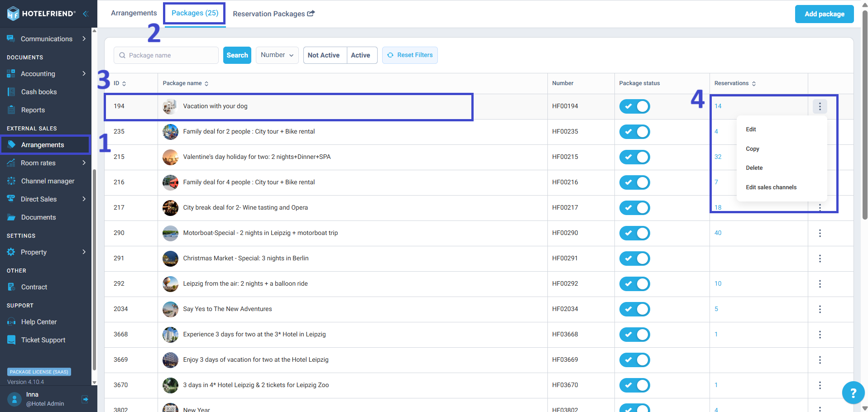Toggle status of Motorboat-Special package
Screen dimensions: 868x412
pos(634,233)
